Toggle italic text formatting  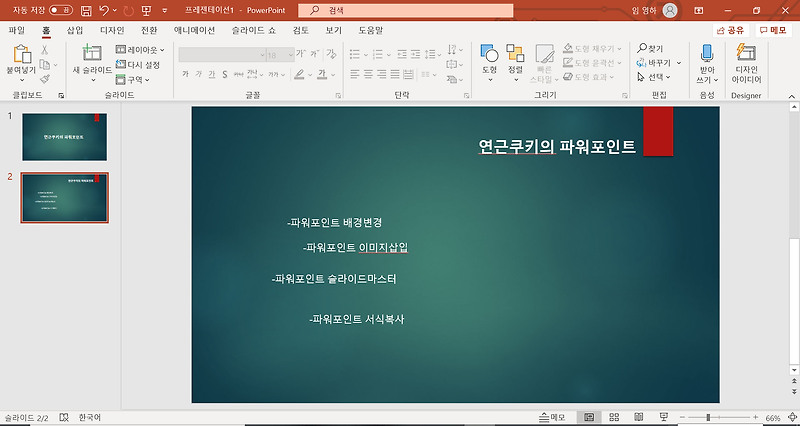(x=198, y=74)
